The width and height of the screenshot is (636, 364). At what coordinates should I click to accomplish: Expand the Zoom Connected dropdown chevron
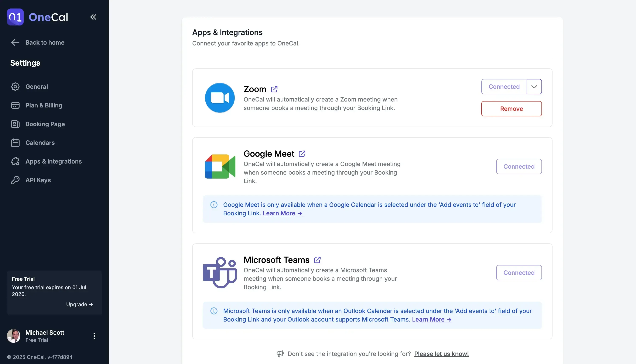point(534,87)
